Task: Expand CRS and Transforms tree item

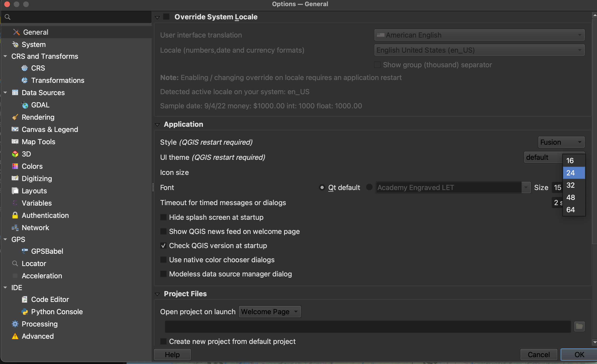Action: pos(5,56)
